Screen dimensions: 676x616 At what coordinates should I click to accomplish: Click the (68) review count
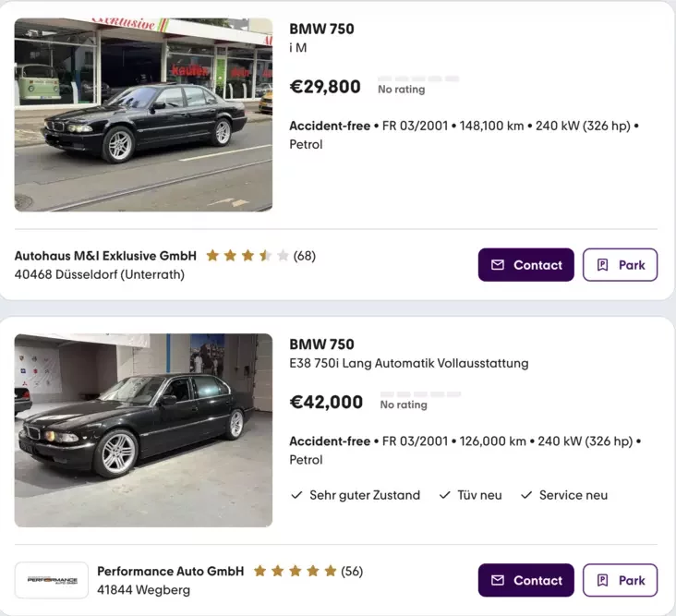point(305,256)
